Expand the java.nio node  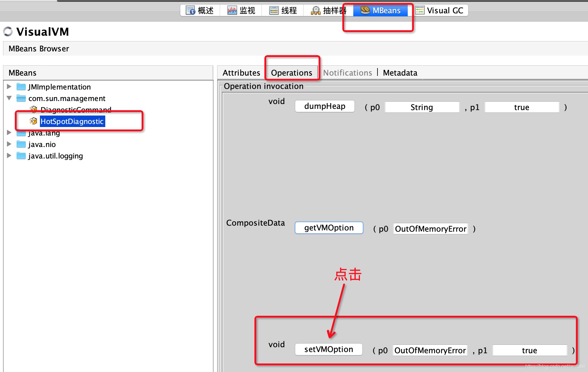point(9,144)
